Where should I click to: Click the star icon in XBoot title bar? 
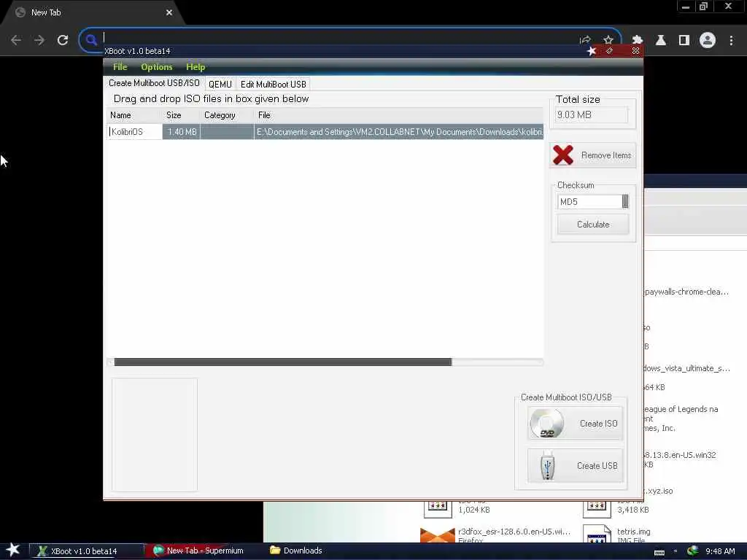(x=591, y=51)
